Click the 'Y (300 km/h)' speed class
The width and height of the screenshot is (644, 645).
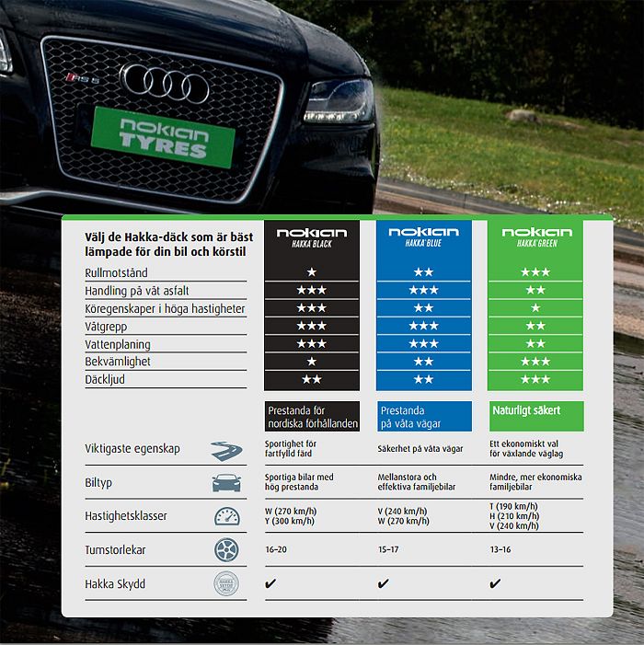click(290, 521)
